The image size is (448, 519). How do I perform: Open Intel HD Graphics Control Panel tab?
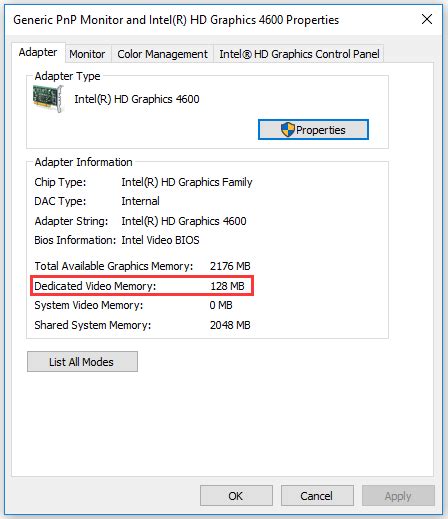(299, 54)
